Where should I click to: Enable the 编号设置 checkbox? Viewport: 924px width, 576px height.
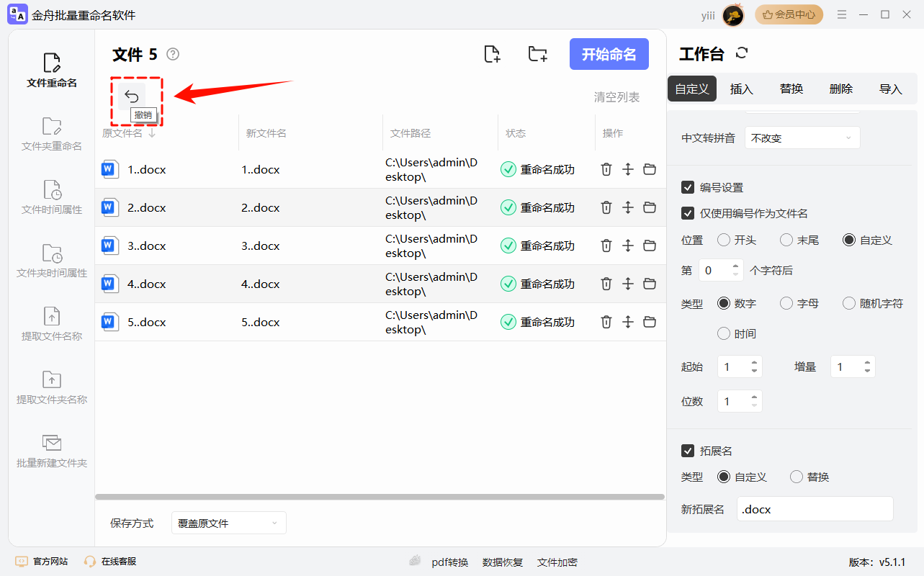688,186
